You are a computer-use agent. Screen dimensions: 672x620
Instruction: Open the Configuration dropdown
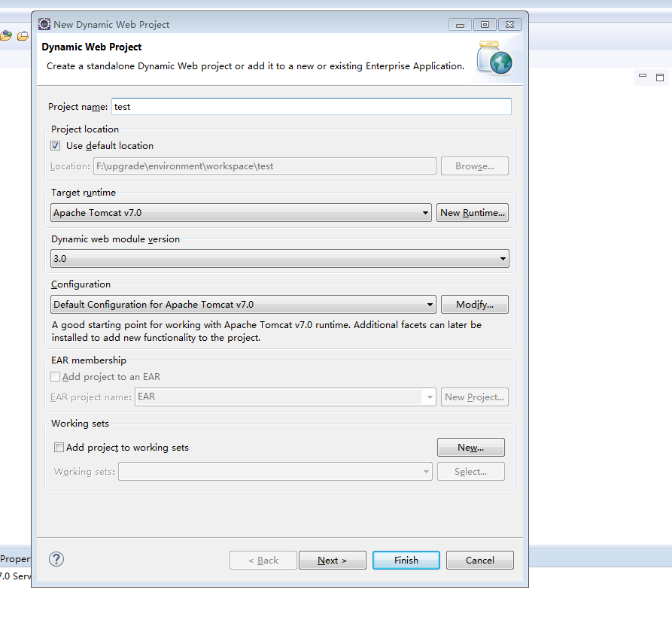pos(243,304)
